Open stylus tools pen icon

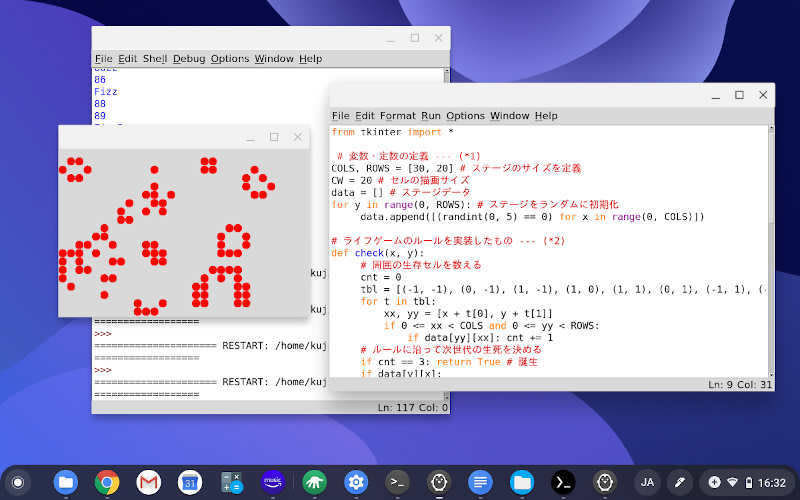click(x=679, y=482)
